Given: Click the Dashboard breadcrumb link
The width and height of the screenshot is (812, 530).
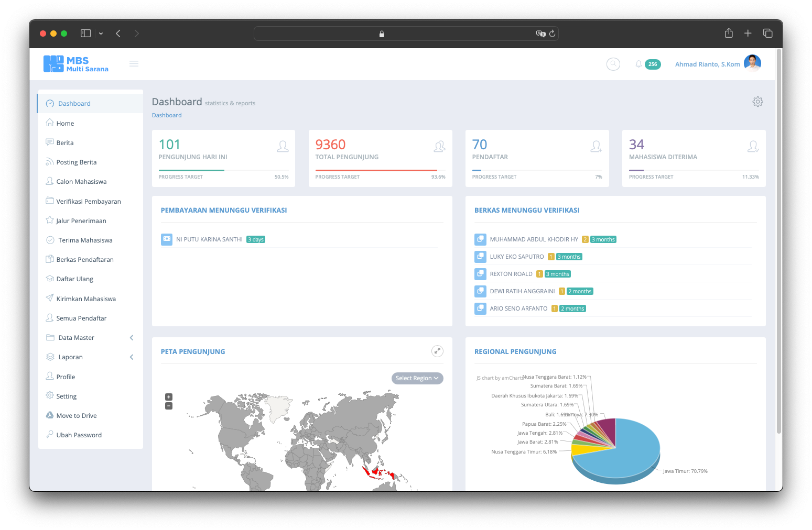Looking at the screenshot, I should click(x=166, y=115).
